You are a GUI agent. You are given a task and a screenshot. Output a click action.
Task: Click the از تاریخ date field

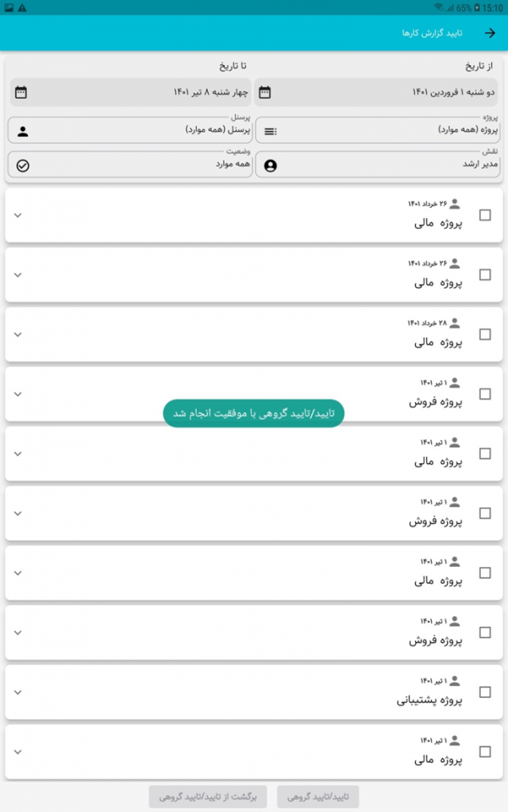pos(375,92)
